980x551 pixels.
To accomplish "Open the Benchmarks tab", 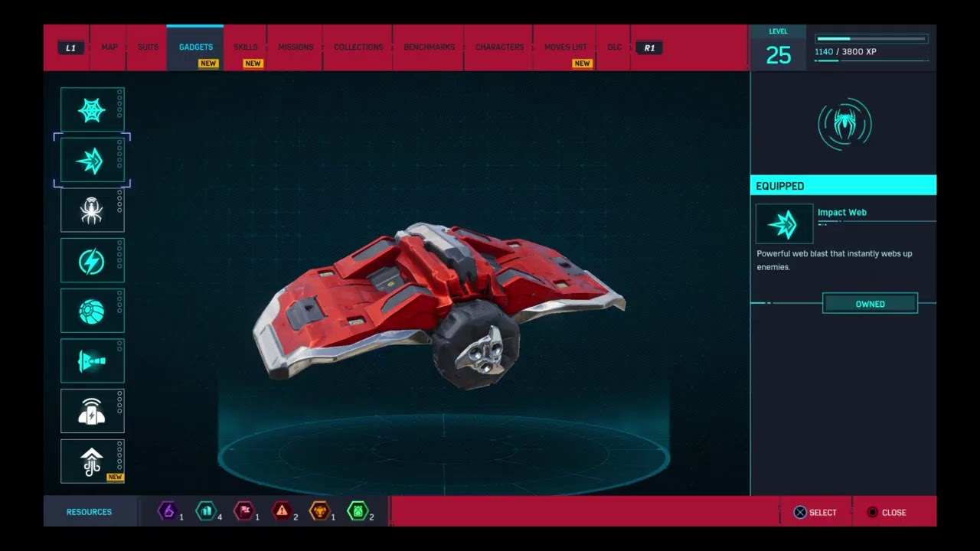I will (429, 47).
